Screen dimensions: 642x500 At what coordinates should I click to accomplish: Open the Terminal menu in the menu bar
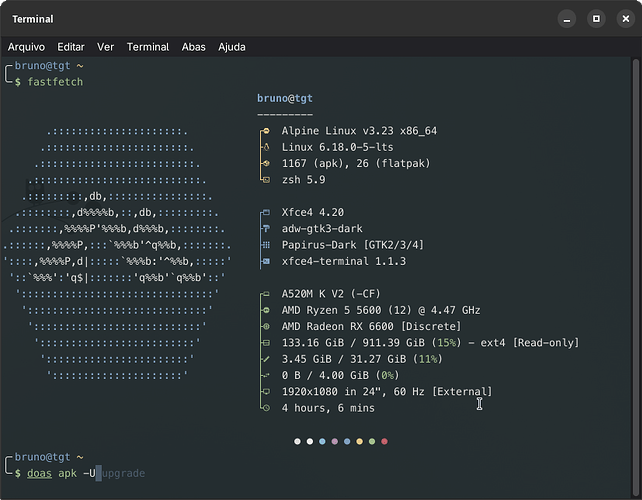pyautogui.click(x=148, y=47)
